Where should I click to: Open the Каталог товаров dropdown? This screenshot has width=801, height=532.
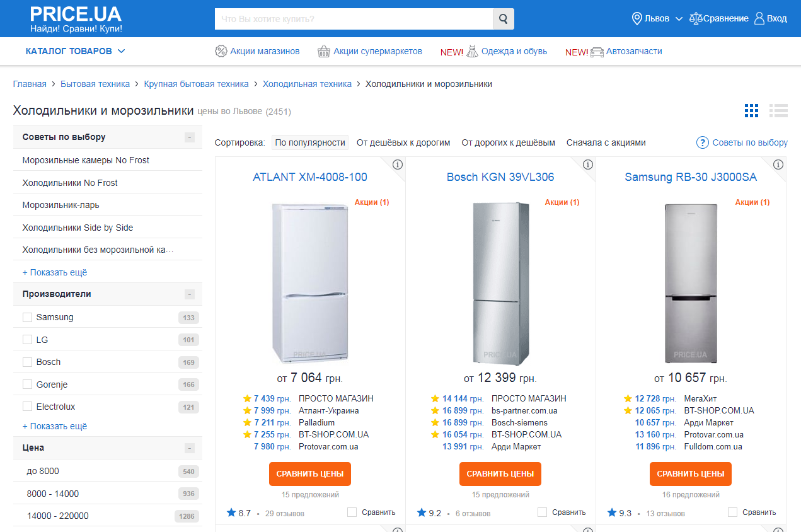point(76,51)
